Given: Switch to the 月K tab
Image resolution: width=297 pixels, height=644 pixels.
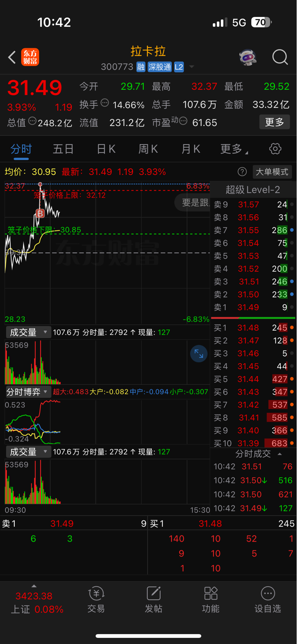Looking at the screenshot, I should point(191,149).
